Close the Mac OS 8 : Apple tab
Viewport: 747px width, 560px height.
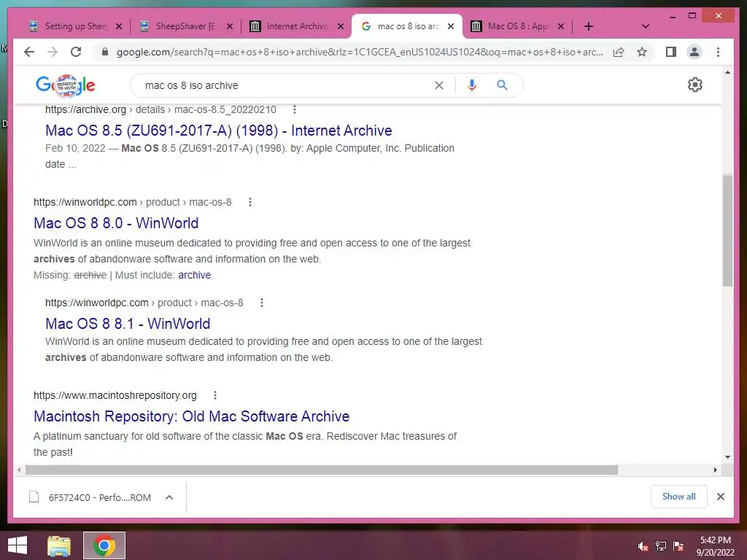pyautogui.click(x=561, y=26)
